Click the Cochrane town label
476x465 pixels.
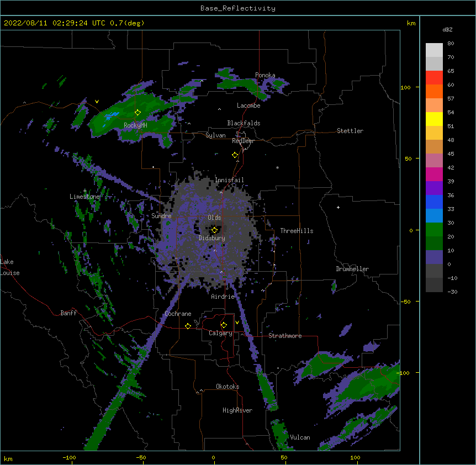178,314
